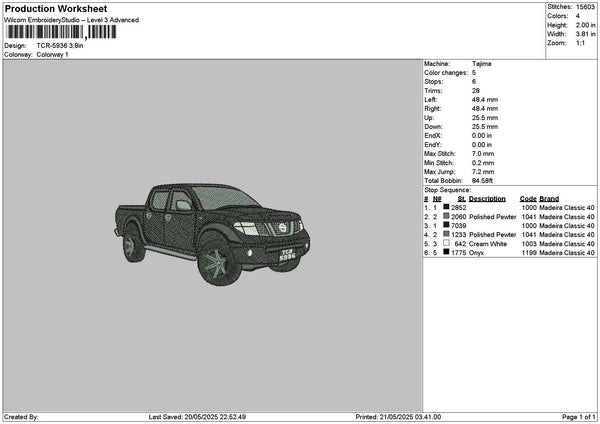The image size is (600, 424).
Task: Click the 'Page 1 of 1' indicator
Action: (x=579, y=417)
